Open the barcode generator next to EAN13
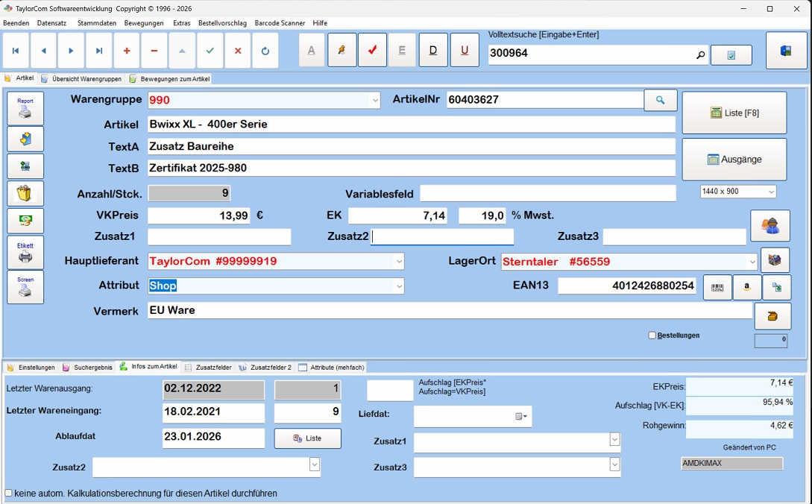Screen dimensions: 812x504 (716, 286)
